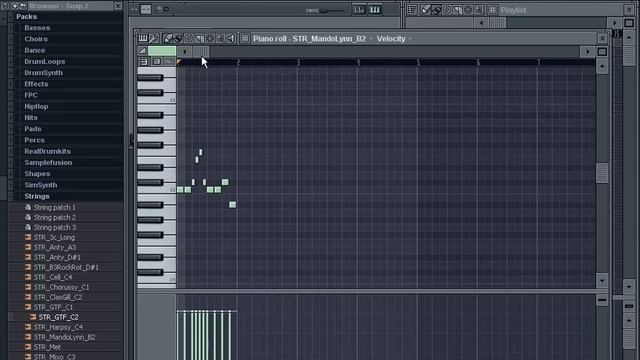Toggle the portamento slide icon in piano roll
Image resolution: width=640 pixels, height=360 pixels.
click(142, 51)
